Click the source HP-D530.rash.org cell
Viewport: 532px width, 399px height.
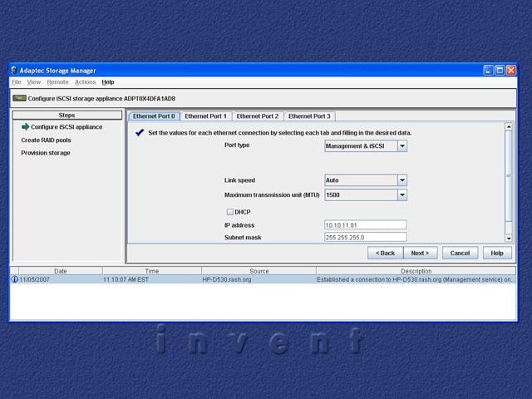pos(227,279)
